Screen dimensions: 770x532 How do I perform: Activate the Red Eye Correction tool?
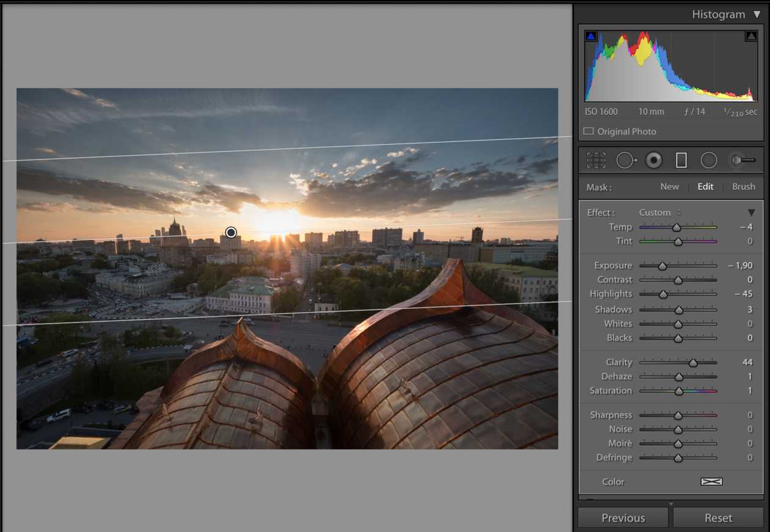[x=654, y=160]
